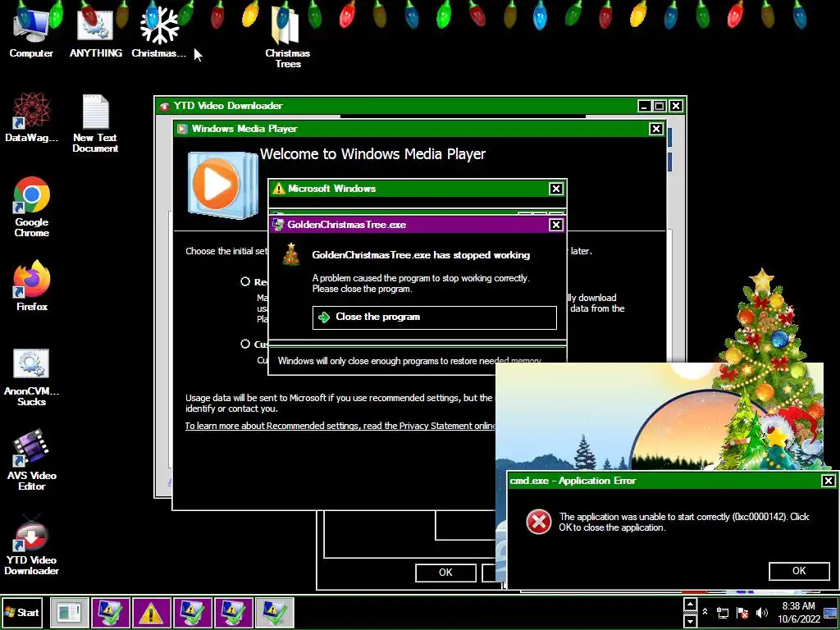Click Close the program button

click(435, 317)
